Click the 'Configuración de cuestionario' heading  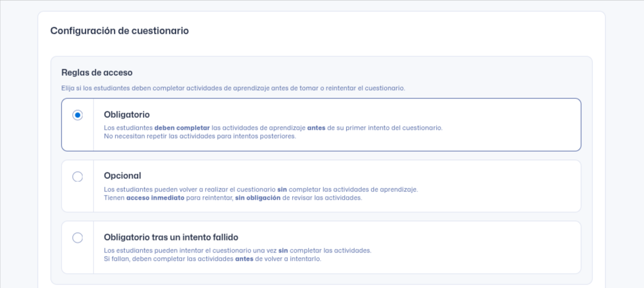tap(119, 30)
